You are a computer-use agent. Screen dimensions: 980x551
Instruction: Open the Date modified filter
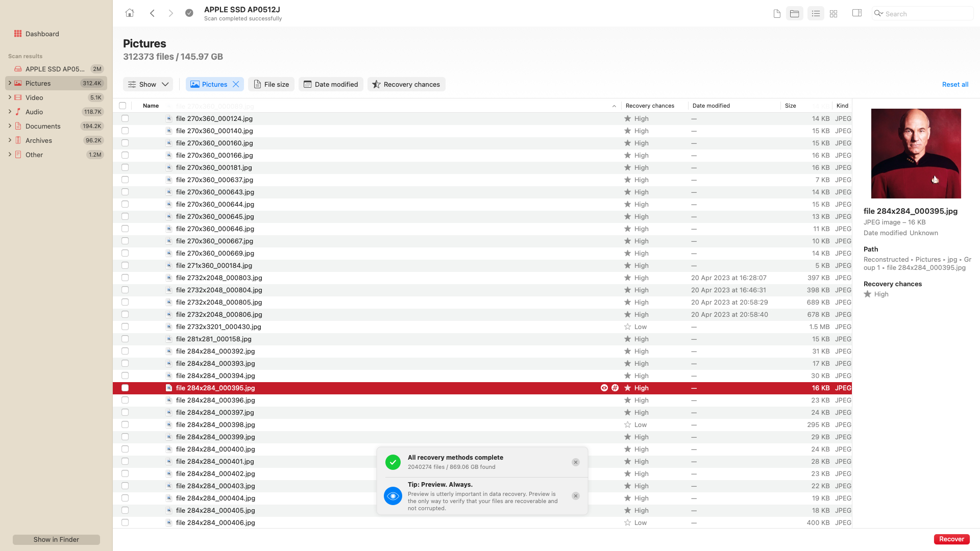[x=331, y=85]
